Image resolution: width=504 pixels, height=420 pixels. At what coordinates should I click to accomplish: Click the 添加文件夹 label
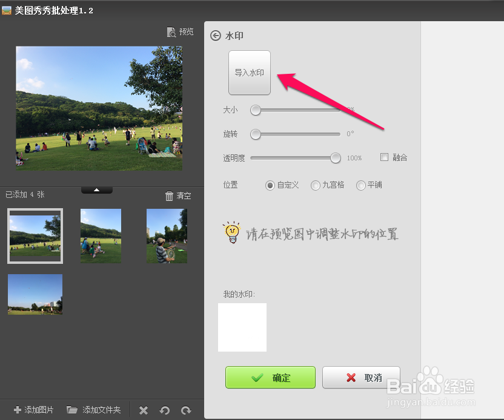pos(102,410)
